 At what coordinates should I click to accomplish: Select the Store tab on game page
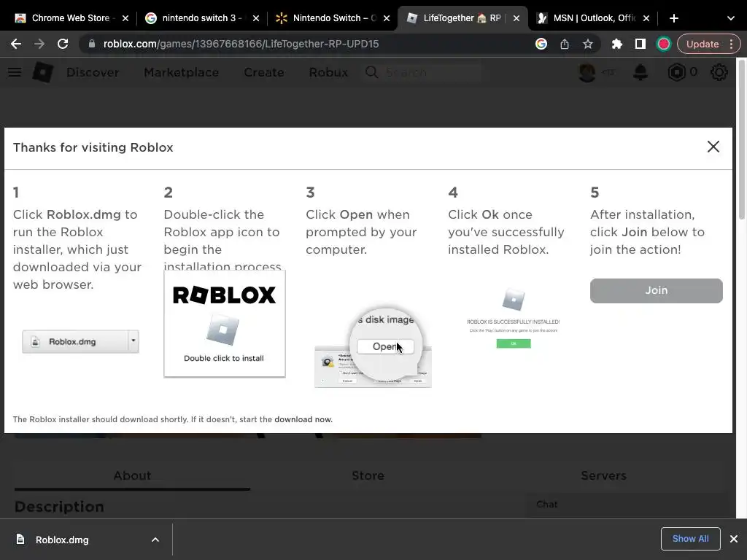pyautogui.click(x=368, y=475)
